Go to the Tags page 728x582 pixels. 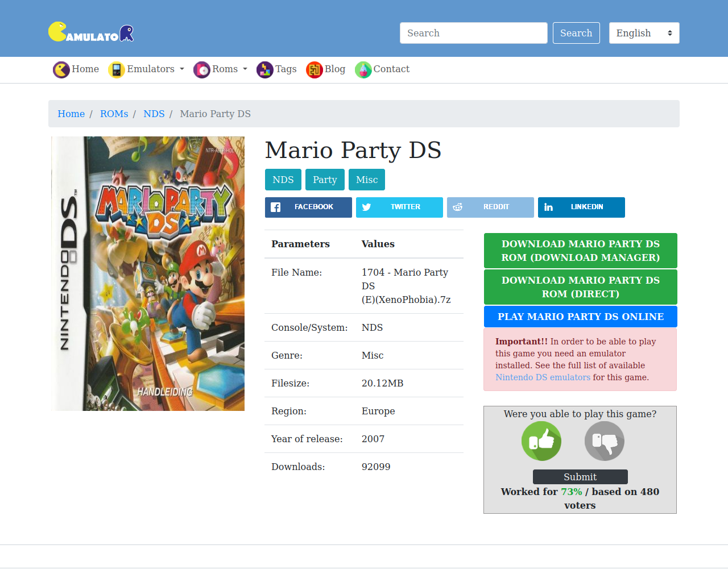277,69
